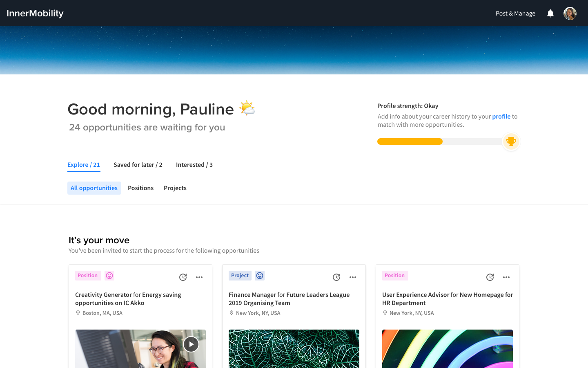Open the notifications bell

(x=550, y=13)
